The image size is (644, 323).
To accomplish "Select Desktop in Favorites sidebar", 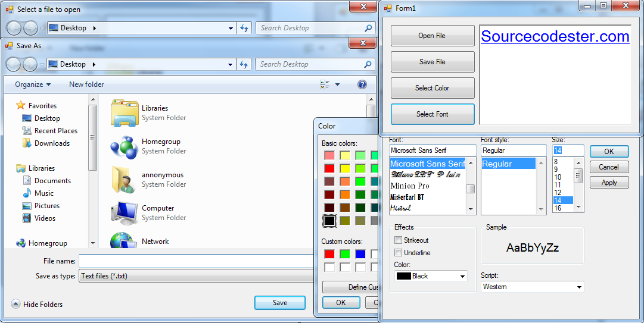I will click(x=41, y=118).
